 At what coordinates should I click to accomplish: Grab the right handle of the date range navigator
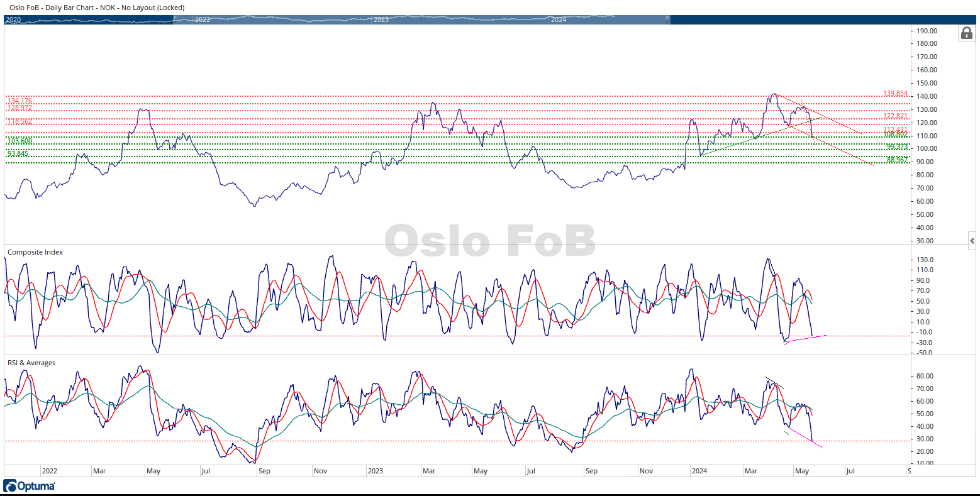click(x=667, y=19)
